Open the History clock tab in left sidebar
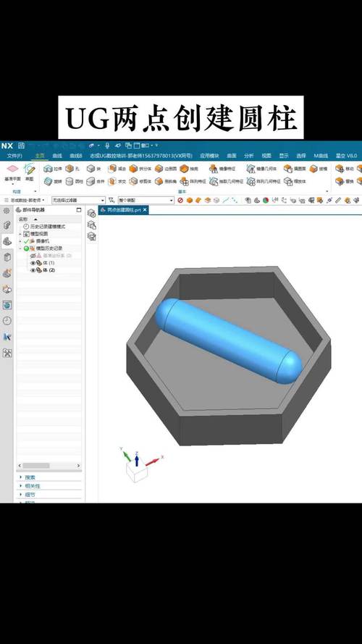 coord(7,321)
